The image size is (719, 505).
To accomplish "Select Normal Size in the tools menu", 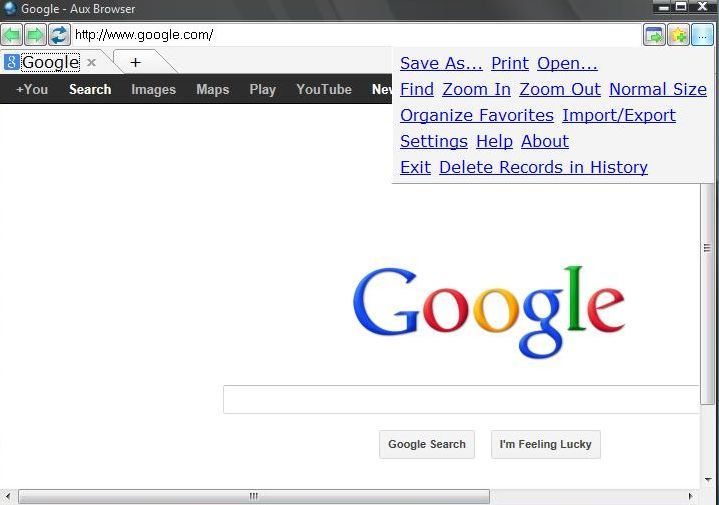I will [658, 89].
